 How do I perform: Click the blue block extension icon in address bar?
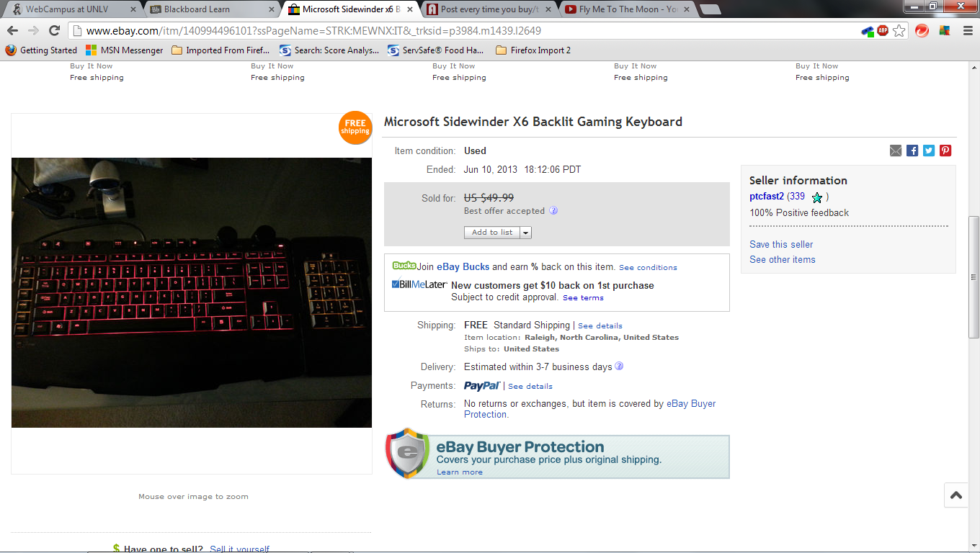click(868, 31)
